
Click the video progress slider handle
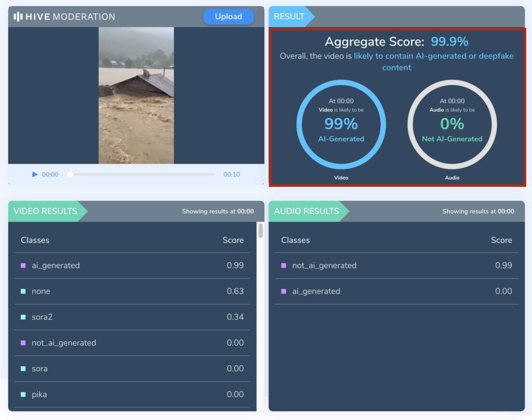[70, 175]
